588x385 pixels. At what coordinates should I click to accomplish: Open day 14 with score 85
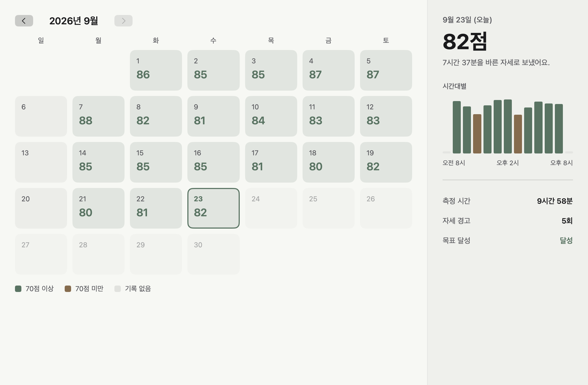pos(98,162)
